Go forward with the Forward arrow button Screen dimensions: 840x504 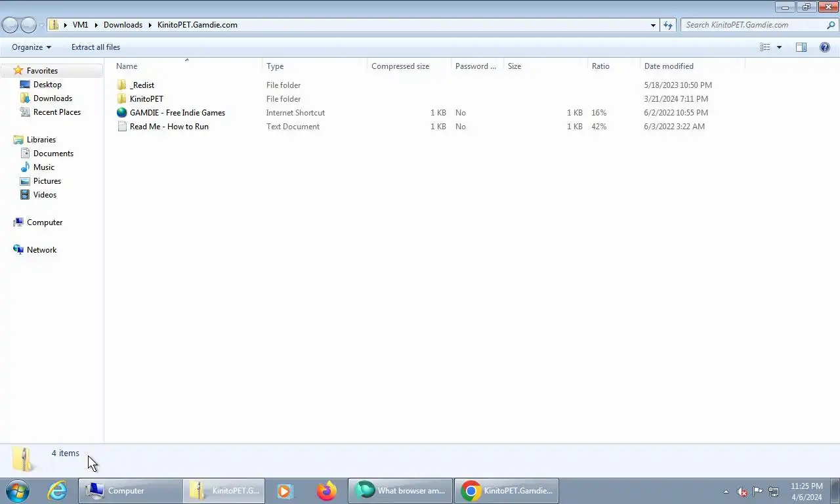(29, 25)
